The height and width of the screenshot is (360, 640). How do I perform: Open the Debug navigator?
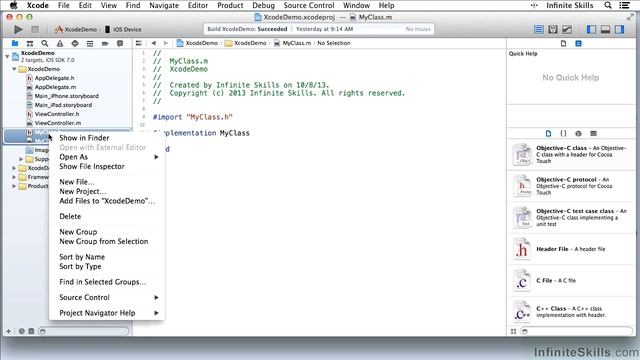(x=90, y=43)
